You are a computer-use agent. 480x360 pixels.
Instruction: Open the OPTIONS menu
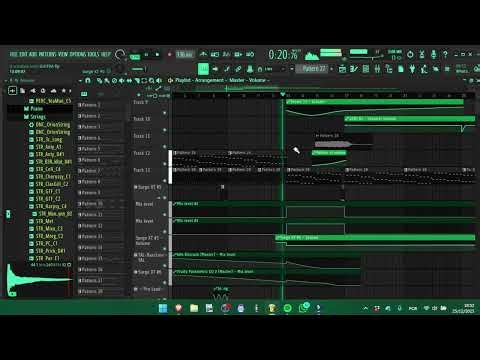(78, 54)
